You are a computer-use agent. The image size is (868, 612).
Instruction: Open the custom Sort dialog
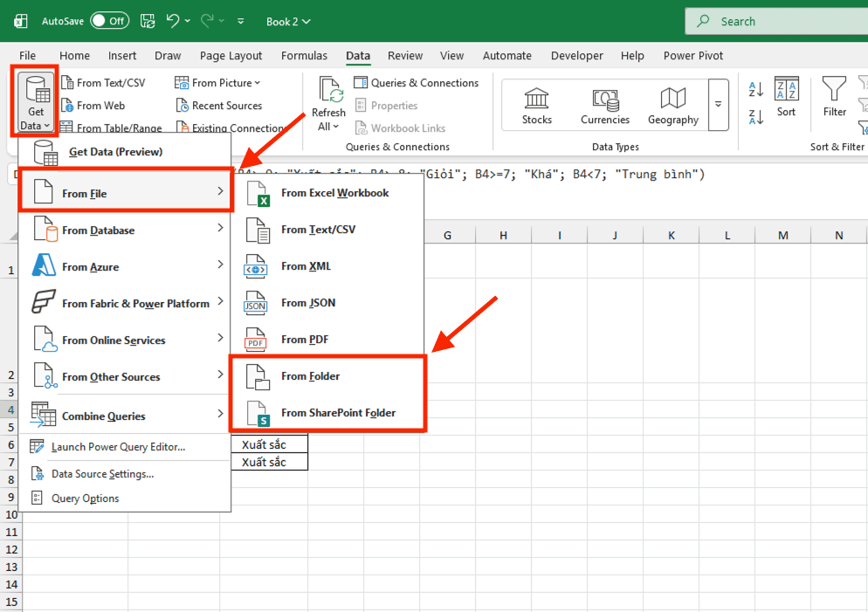tap(786, 98)
